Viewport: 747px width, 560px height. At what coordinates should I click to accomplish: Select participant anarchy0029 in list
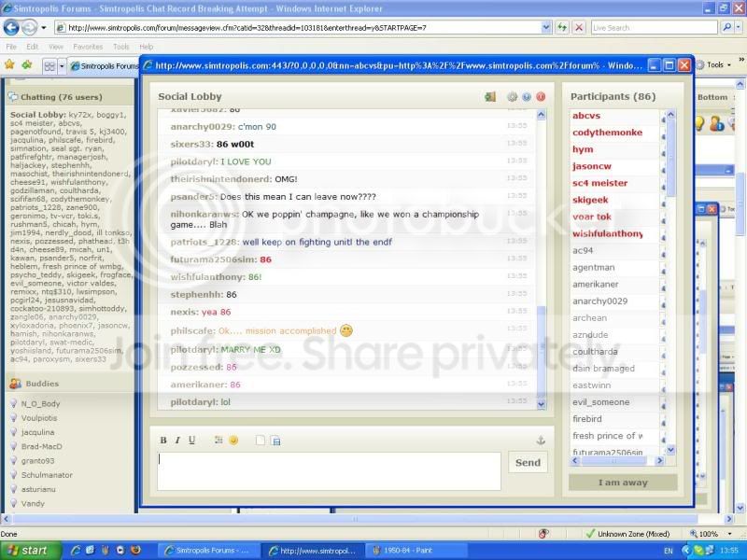coord(600,301)
